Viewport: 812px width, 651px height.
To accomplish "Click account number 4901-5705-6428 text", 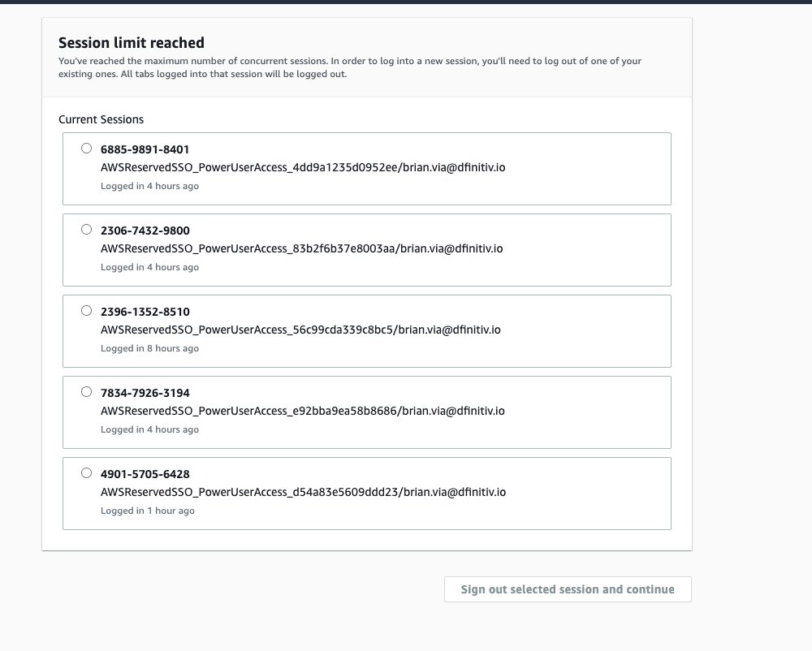I will click(145, 475).
